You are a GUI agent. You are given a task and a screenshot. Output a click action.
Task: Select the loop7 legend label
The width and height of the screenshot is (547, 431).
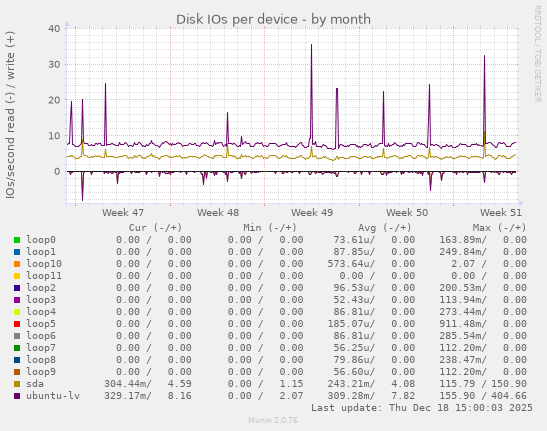[41, 348]
